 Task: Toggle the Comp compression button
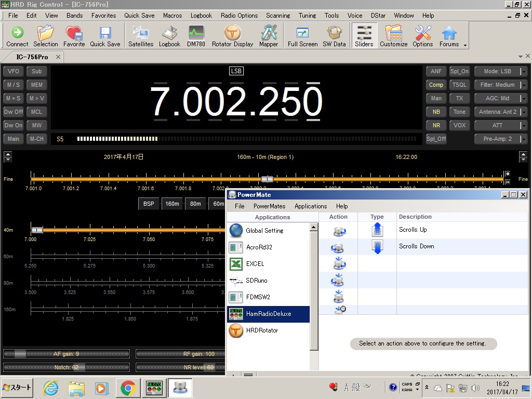coord(436,85)
